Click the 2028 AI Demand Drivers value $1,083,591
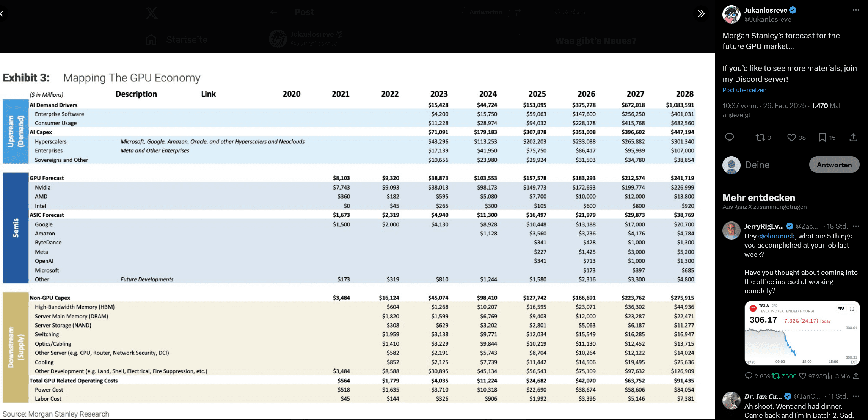This screenshot has height=420, width=868. [x=680, y=105]
